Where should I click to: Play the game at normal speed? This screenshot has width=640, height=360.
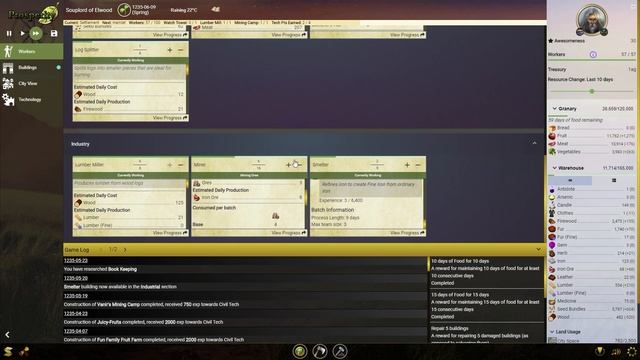tap(22, 33)
